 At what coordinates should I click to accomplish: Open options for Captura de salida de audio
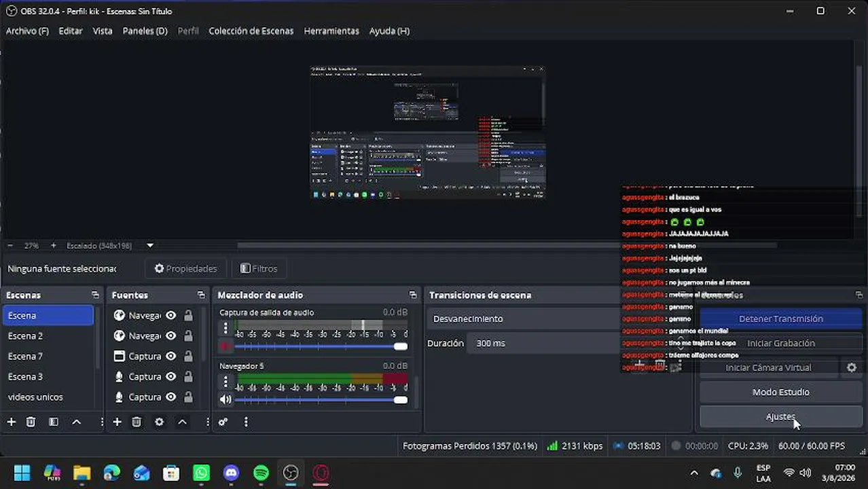click(225, 328)
